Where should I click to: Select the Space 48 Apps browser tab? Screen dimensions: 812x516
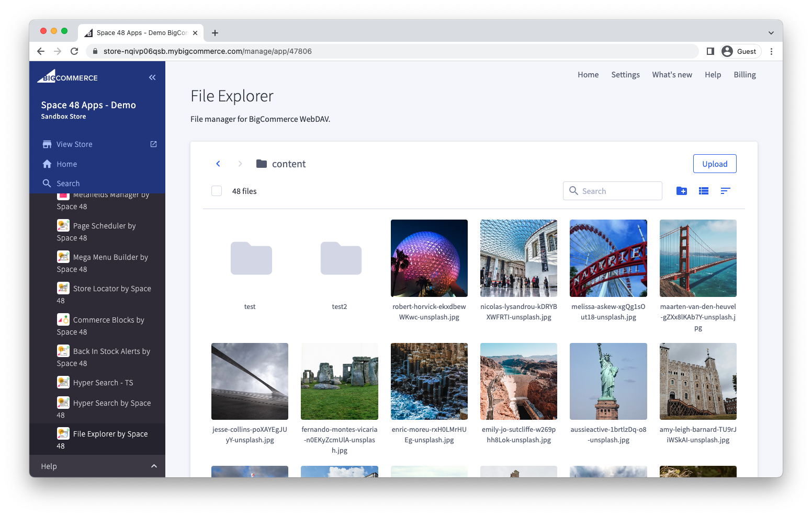[x=141, y=32]
